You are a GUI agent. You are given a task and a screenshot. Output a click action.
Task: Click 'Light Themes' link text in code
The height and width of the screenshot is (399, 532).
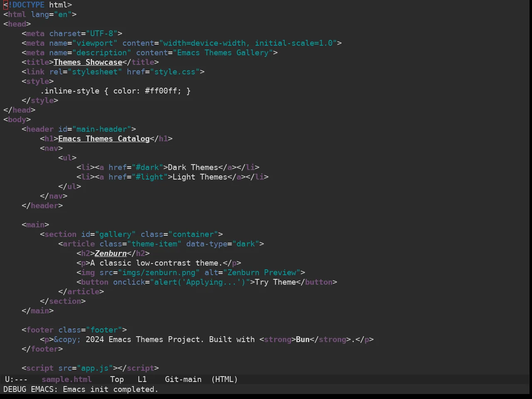tap(200, 177)
